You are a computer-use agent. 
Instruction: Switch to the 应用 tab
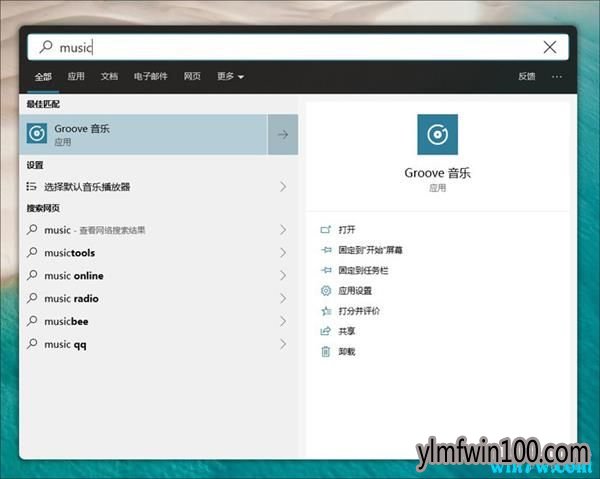pos(76,76)
